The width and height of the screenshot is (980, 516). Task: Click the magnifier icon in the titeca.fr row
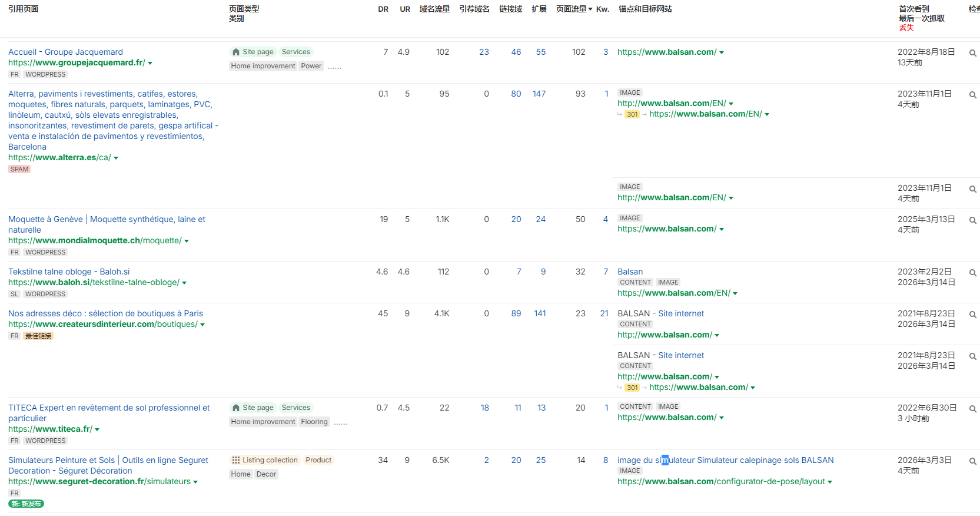coord(972,409)
